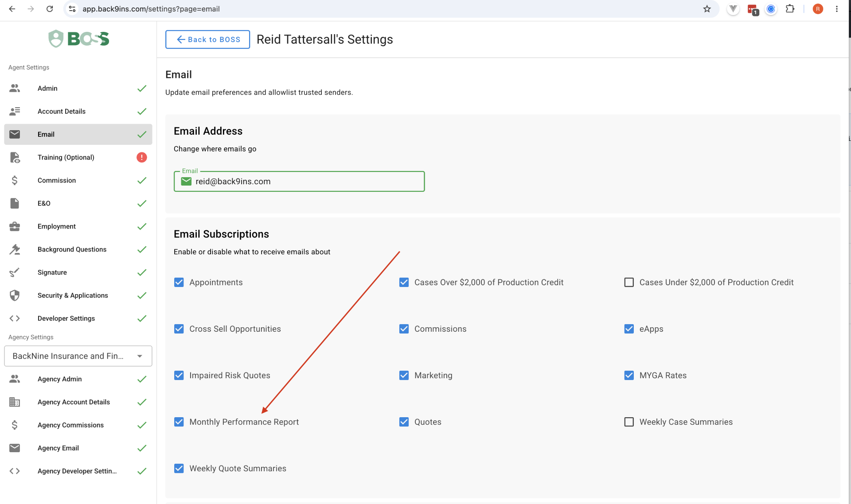Screen dimensions: 851x504
Task: Open Developer Settings page
Action: tap(78, 318)
